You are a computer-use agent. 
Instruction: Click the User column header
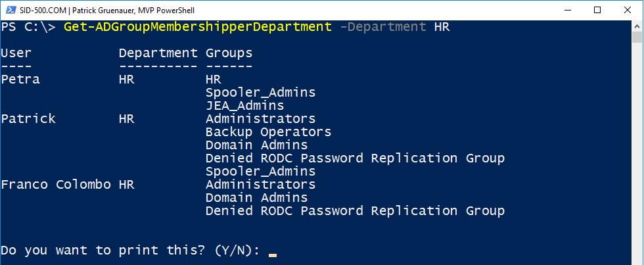click(x=16, y=53)
